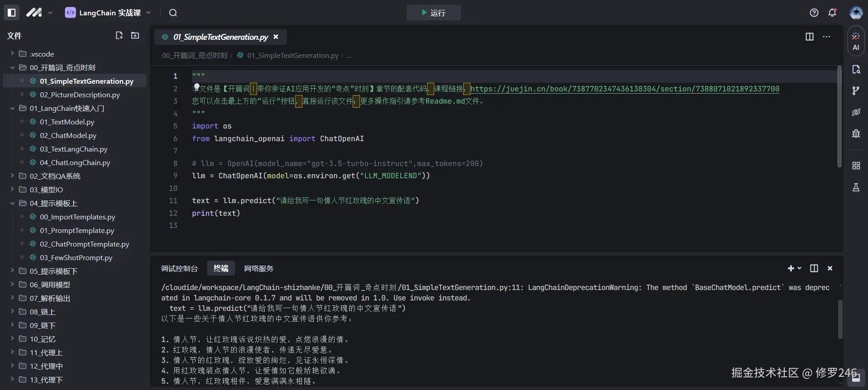
Task: Create a new folder in explorer
Action: tap(135, 35)
